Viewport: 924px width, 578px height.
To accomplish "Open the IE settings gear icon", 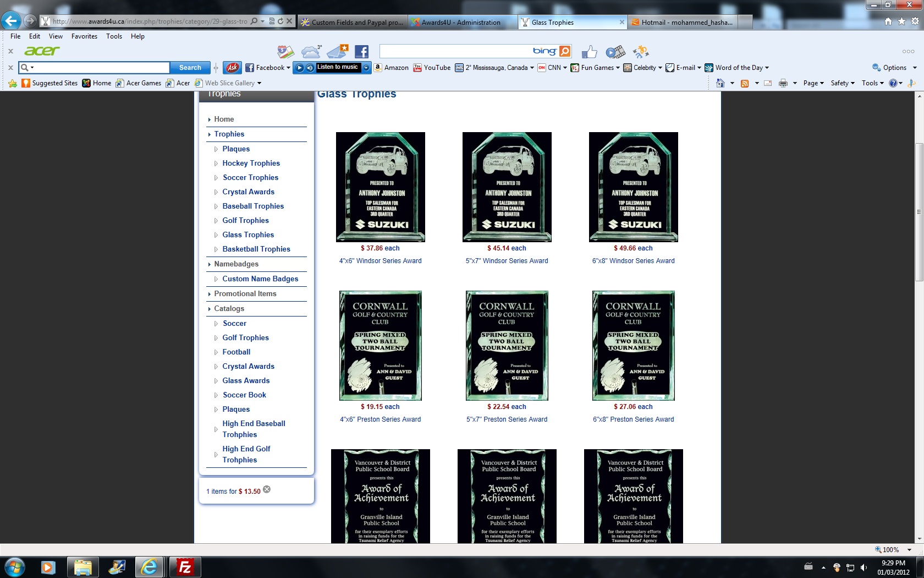I will (x=915, y=21).
